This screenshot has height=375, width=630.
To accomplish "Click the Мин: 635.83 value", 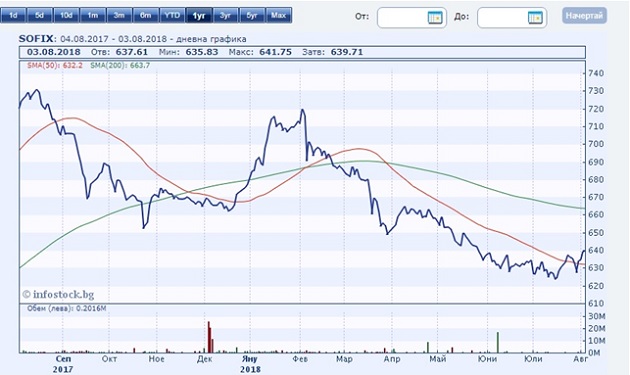I will tap(188, 52).
